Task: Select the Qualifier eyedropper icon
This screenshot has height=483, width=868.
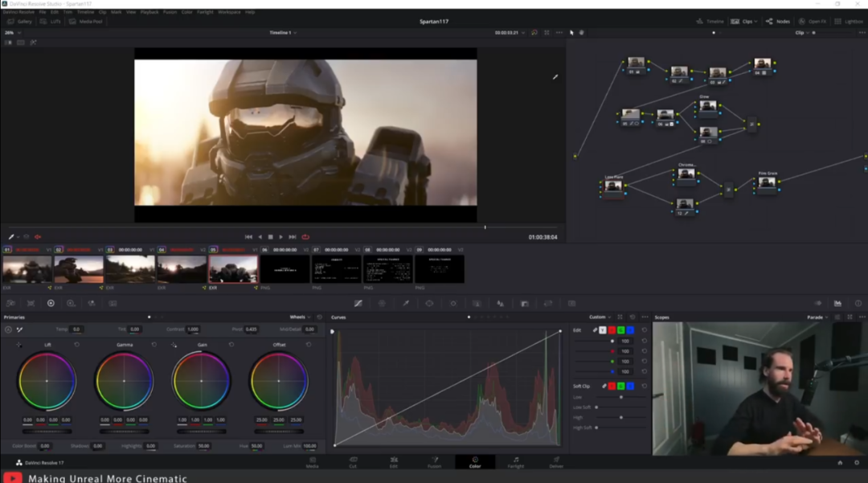Action: pyautogui.click(x=406, y=303)
